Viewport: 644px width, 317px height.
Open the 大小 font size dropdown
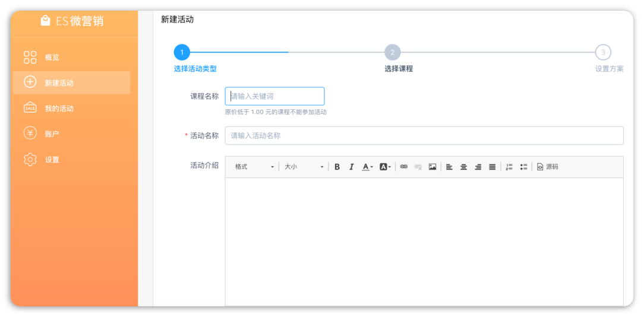[x=304, y=167]
